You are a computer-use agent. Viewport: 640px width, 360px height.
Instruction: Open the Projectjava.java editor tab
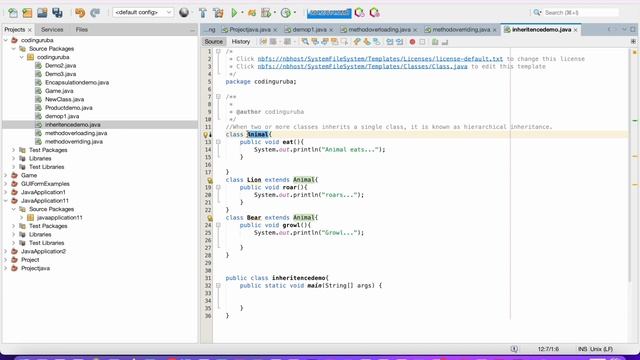[x=249, y=30]
